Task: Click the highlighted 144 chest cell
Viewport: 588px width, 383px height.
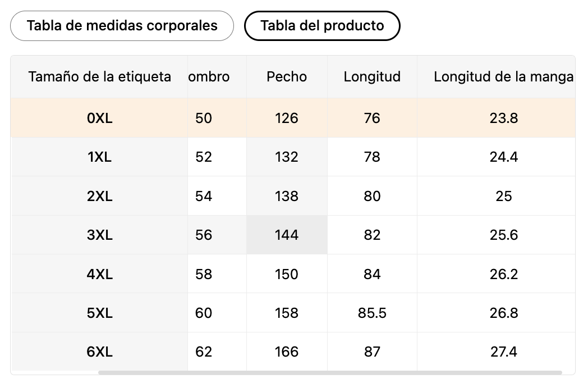Action: click(x=287, y=235)
